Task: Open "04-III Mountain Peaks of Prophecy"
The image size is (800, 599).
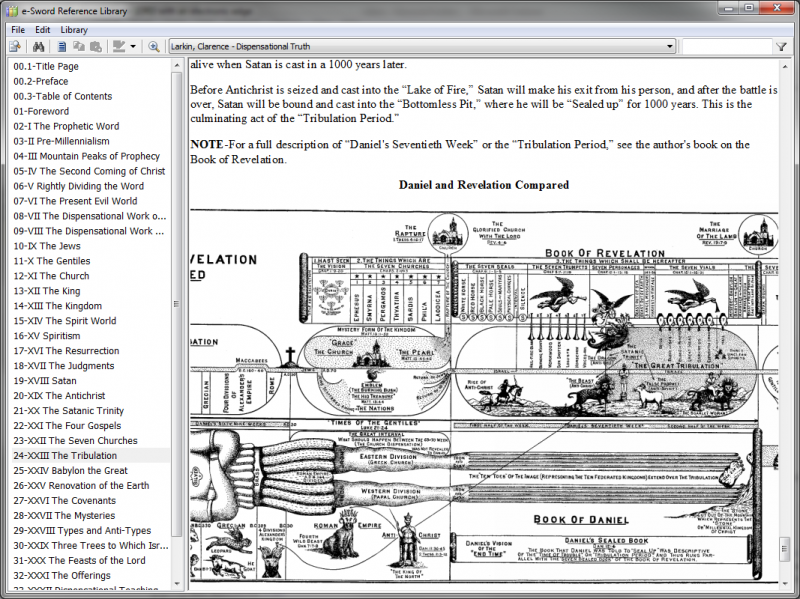Action: pyautogui.click(x=87, y=156)
